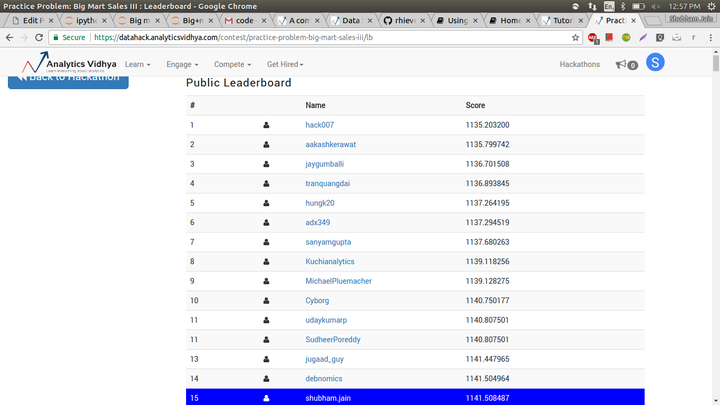Click the browser back arrow button

pos(10,38)
